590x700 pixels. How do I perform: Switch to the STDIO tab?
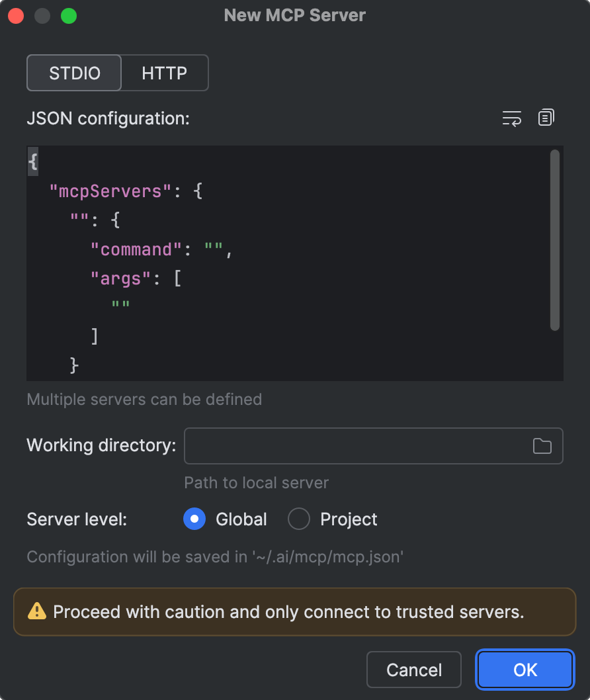[x=73, y=73]
